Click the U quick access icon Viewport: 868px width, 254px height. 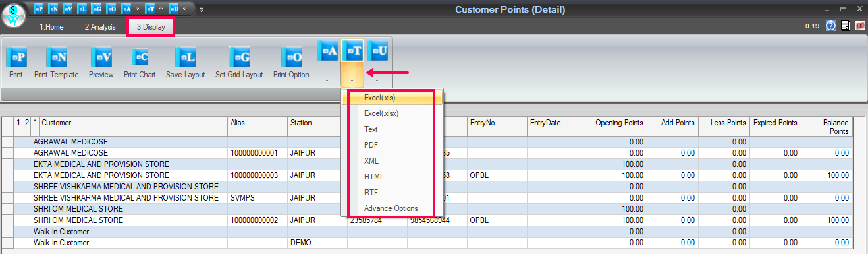coord(174,9)
